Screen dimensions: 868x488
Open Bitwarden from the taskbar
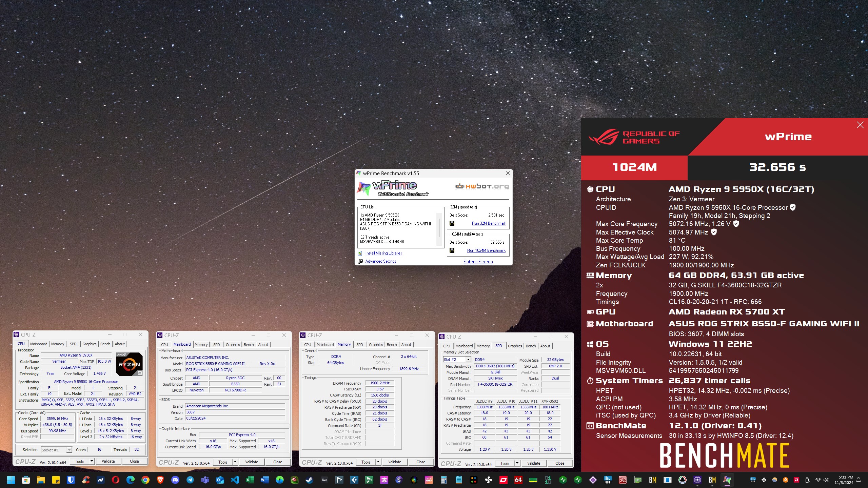point(71,480)
